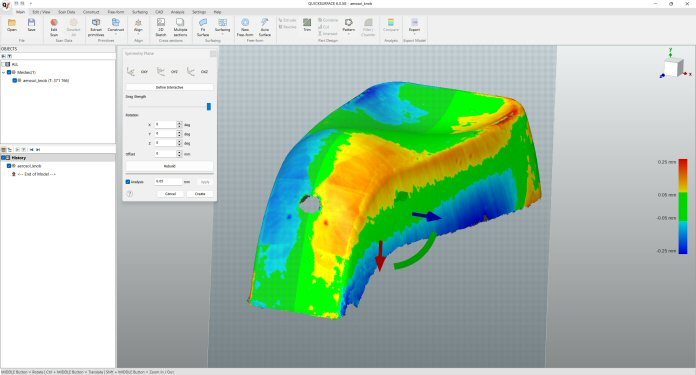
Task: Switch to the Scan Data ribbon tab
Action: [x=67, y=12]
